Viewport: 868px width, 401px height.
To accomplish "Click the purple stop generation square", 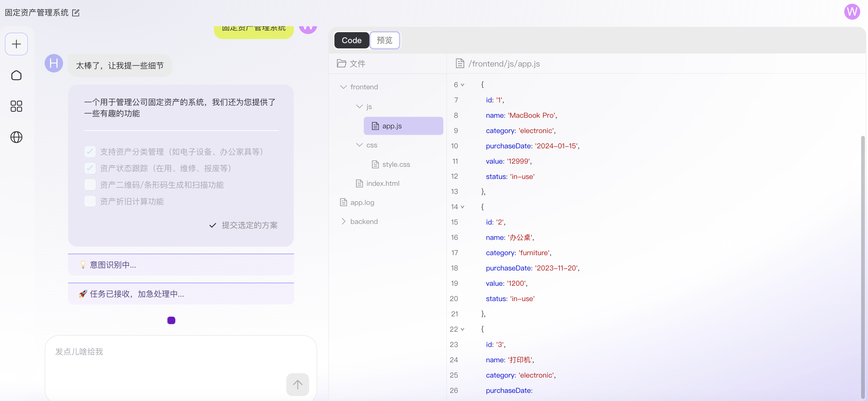I will pyautogui.click(x=171, y=320).
